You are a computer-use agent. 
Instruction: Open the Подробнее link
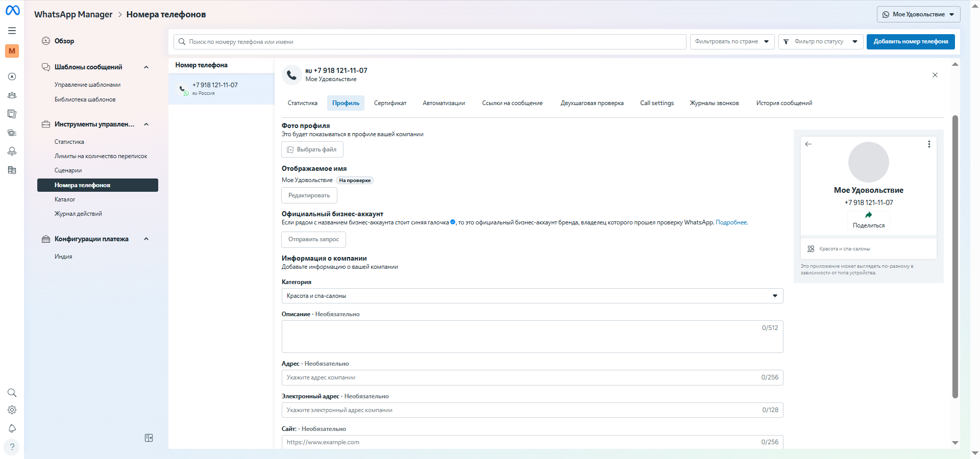[x=731, y=222]
